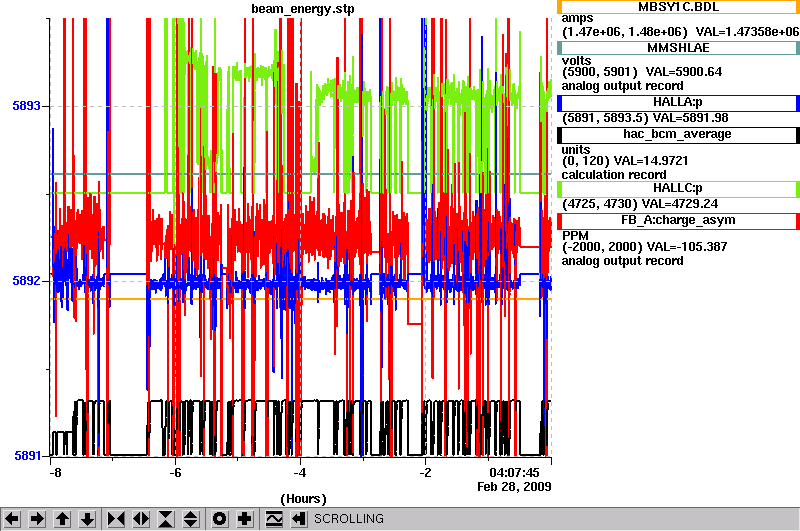Click the 'PPM' units label
The image size is (800, 531).
click(x=575, y=236)
